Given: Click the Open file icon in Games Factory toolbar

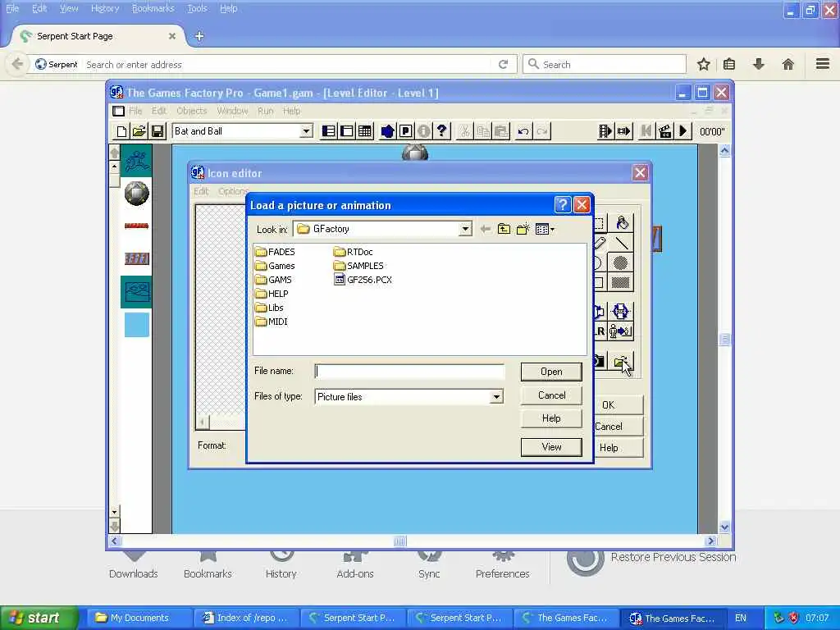Looking at the screenshot, I should [x=139, y=131].
